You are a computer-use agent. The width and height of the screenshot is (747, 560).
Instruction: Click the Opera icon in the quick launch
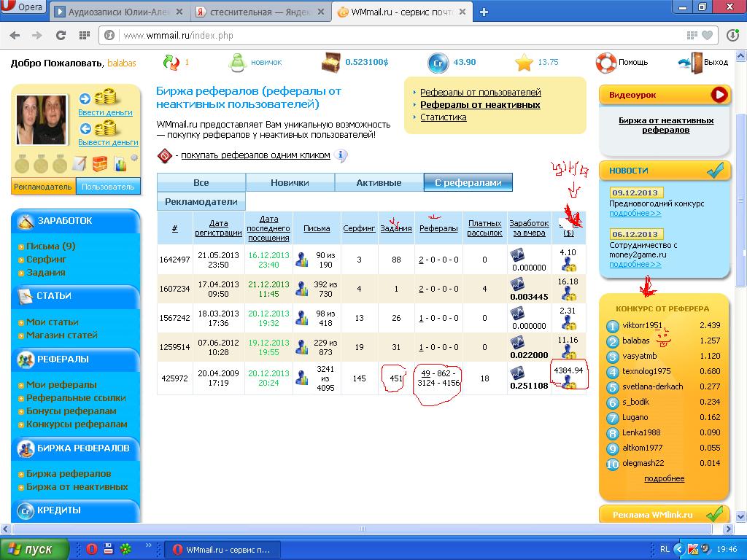point(91,549)
